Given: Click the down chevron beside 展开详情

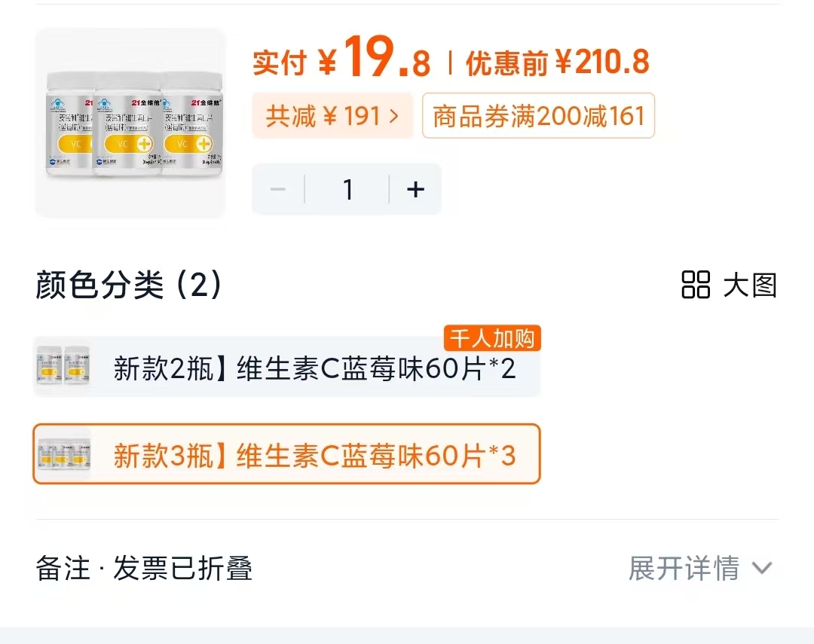Looking at the screenshot, I should pyautogui.click(x=763, y=567).
